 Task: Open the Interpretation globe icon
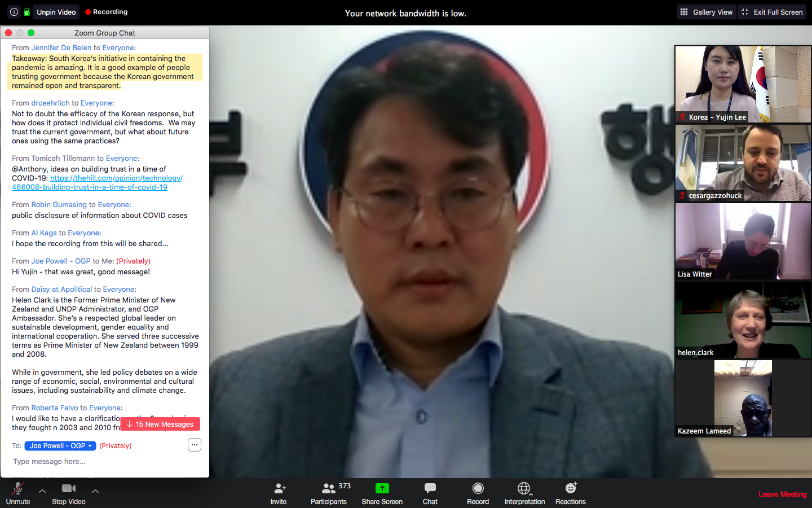point(524,489)
